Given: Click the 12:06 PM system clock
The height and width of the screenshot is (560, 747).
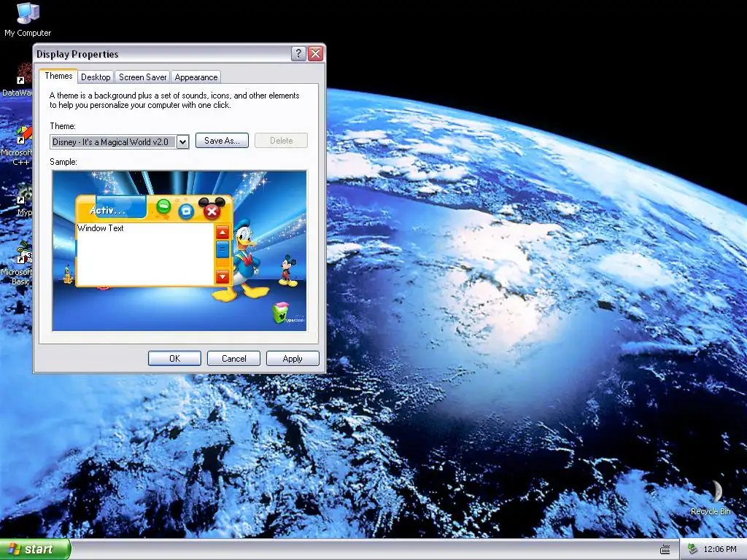Looking at the screenshot, I should pyautogui.click(x=720, y=550).
